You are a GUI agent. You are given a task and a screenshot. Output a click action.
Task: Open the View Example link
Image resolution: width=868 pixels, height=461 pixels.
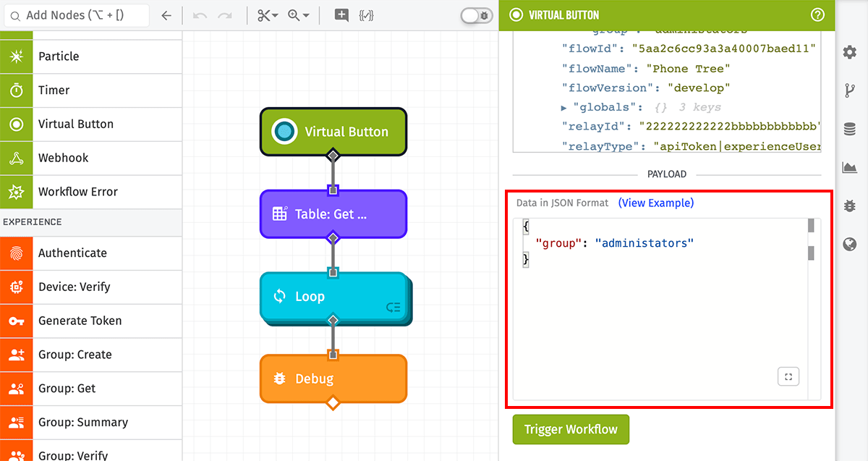click(656, 203)
